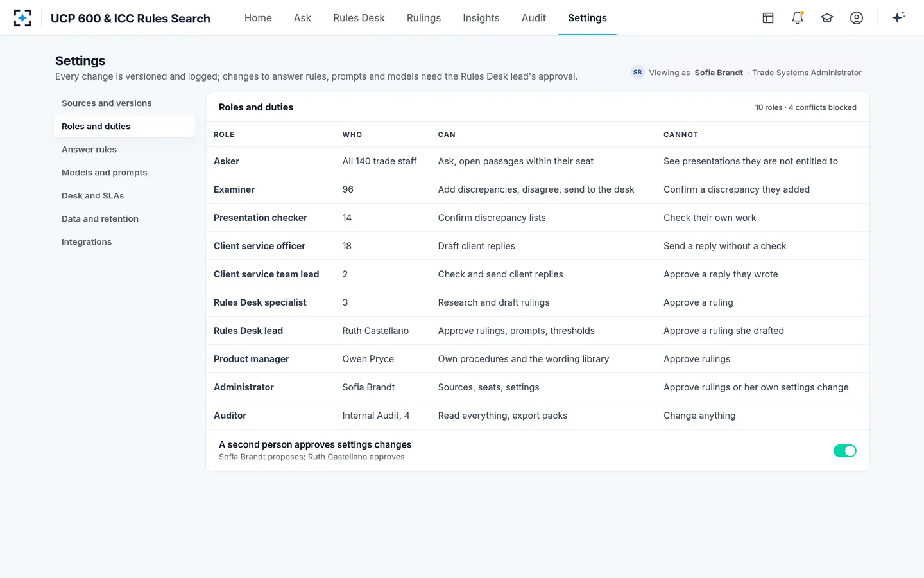This screenshot has width=924, height=578.
Task: Go to Models and prompts settings
Action: point(124,173)
